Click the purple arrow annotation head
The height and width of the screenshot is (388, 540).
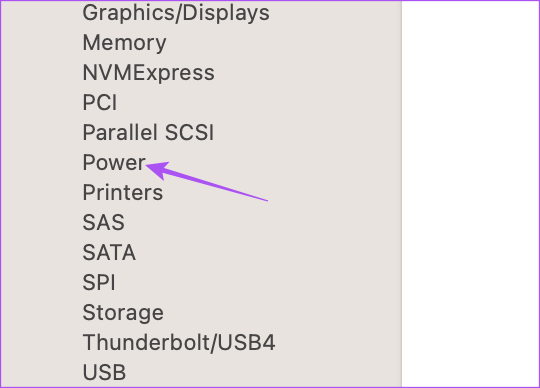click(x=157, y=169)
